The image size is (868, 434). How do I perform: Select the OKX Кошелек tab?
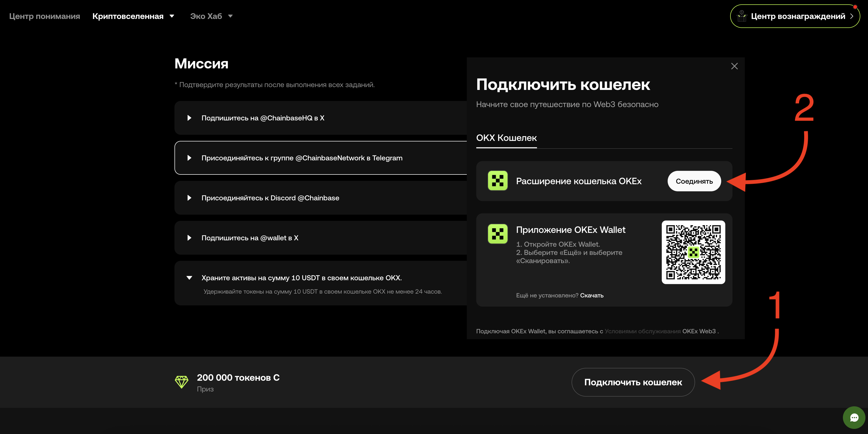coord(506,138)
